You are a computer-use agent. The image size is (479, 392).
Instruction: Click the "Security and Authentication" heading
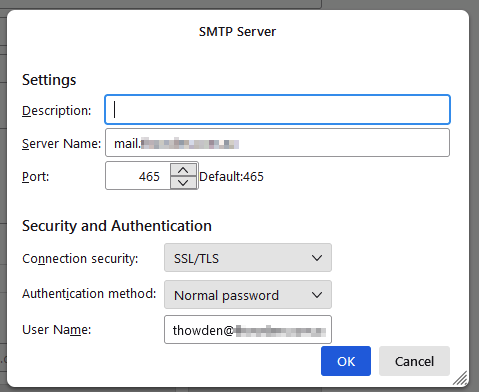point(117,226)
